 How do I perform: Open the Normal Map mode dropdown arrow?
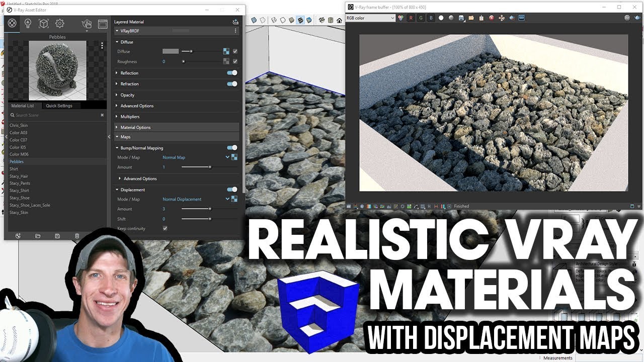pyautogui.click(x=227, y=157)
